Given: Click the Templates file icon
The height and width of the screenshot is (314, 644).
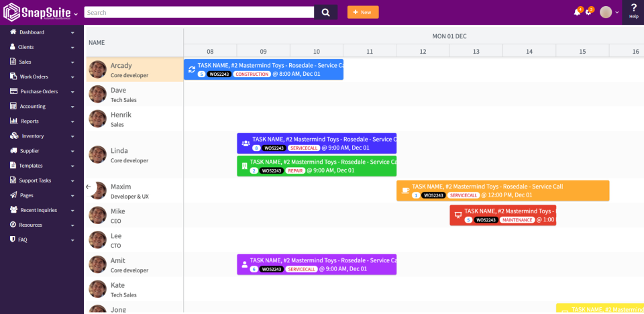Looking at the screenshot, I should (x=13, y=166).
